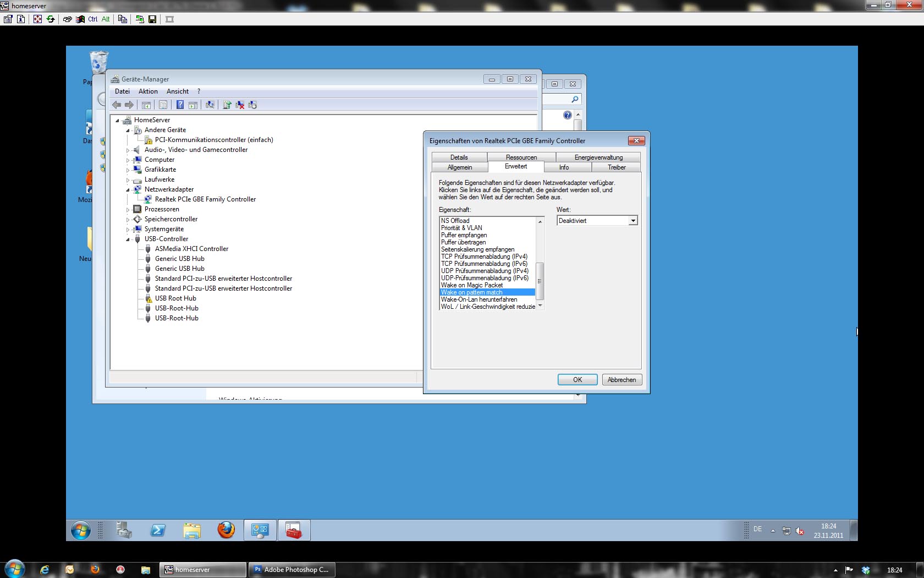Switch to Info tab
The image size is (924, 578).
click(564, 167)
